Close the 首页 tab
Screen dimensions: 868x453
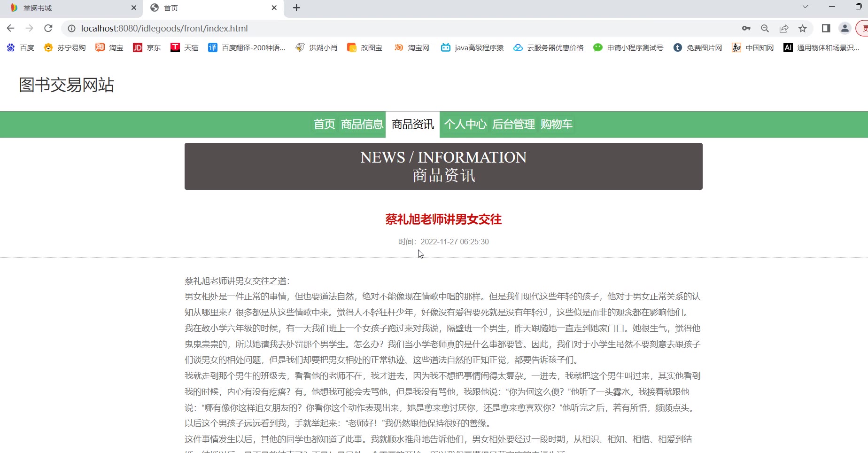click(x=274, y=8)
